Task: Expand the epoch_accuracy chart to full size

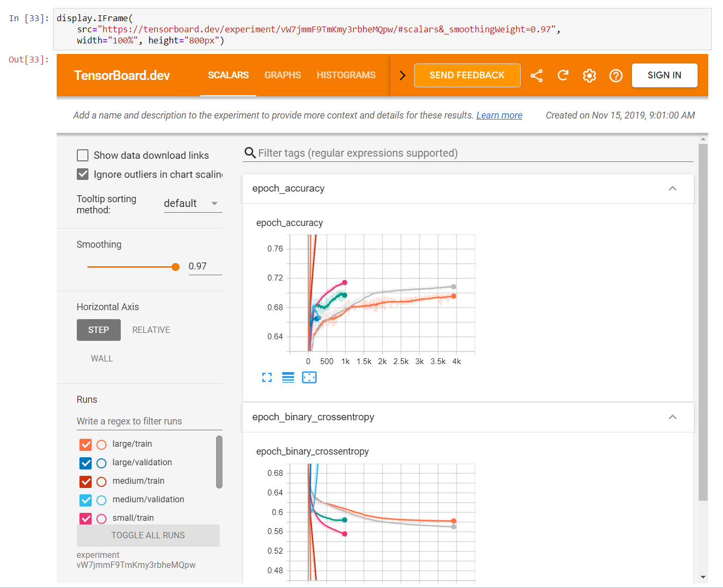Action: [x=267, y=377]
